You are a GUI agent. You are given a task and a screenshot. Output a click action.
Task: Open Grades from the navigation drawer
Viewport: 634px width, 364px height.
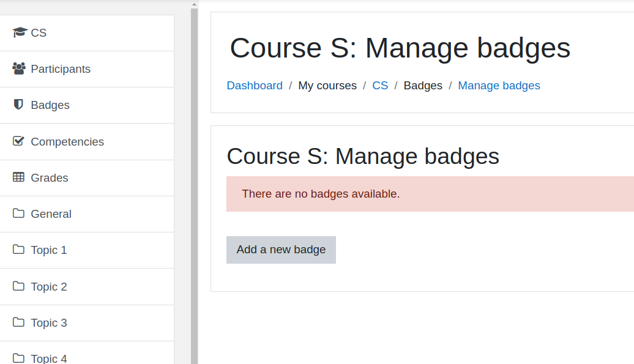(x=87, y=178)
